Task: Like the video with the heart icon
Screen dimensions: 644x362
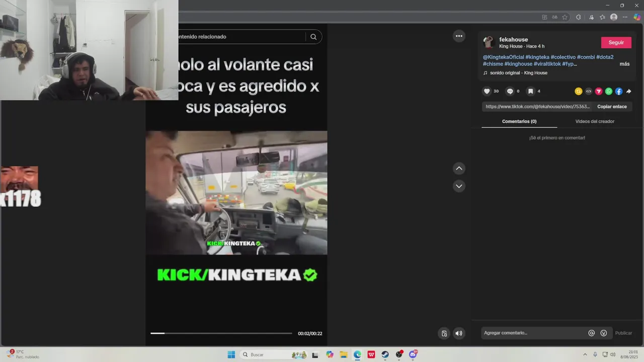Action: (x=487, y=91)
